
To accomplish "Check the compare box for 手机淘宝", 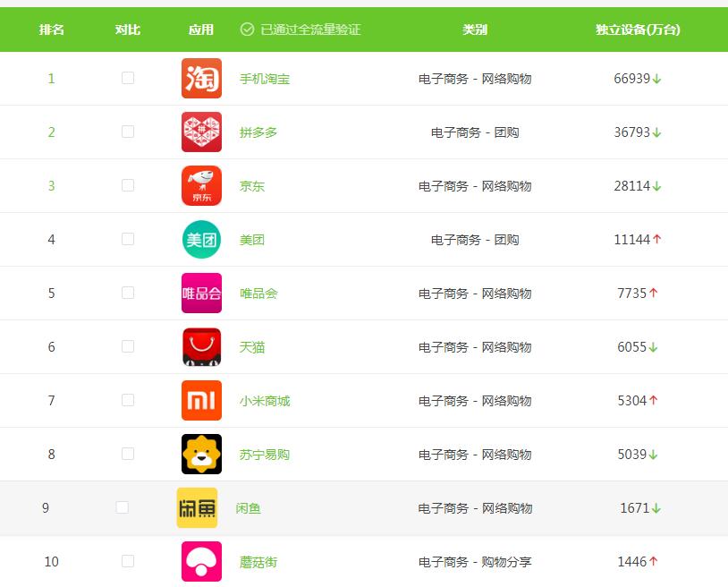I will [127, 78].
